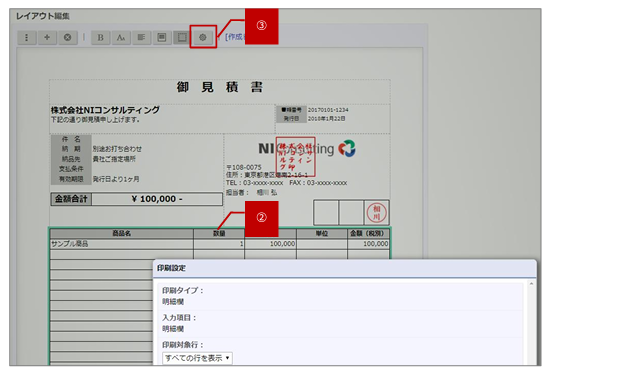Screen dimensions: 640x375
Task: Click the 金額（税別） column header
Action: pyautogui.click(x=369, y=233)
